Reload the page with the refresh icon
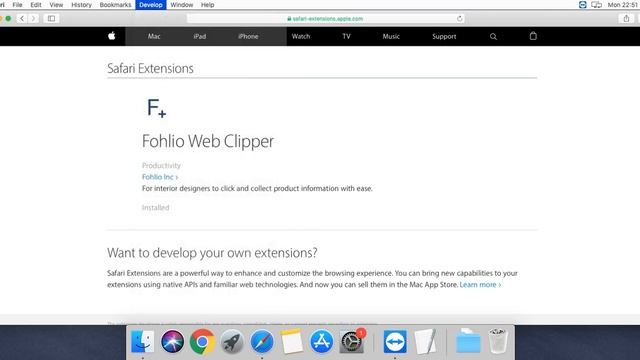This screenshot has height=360, width=640. tap(460, 18)
